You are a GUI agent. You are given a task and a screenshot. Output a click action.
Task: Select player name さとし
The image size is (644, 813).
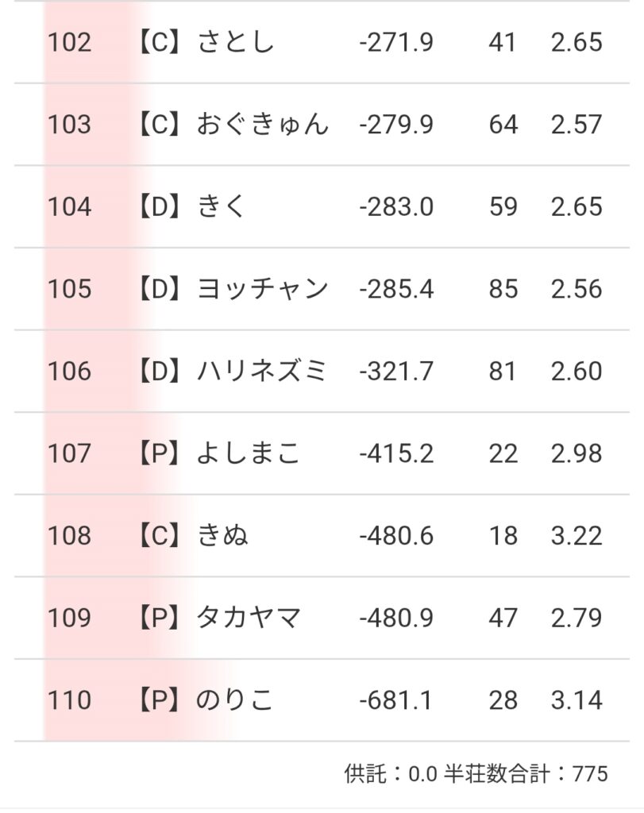pos(235,42)
